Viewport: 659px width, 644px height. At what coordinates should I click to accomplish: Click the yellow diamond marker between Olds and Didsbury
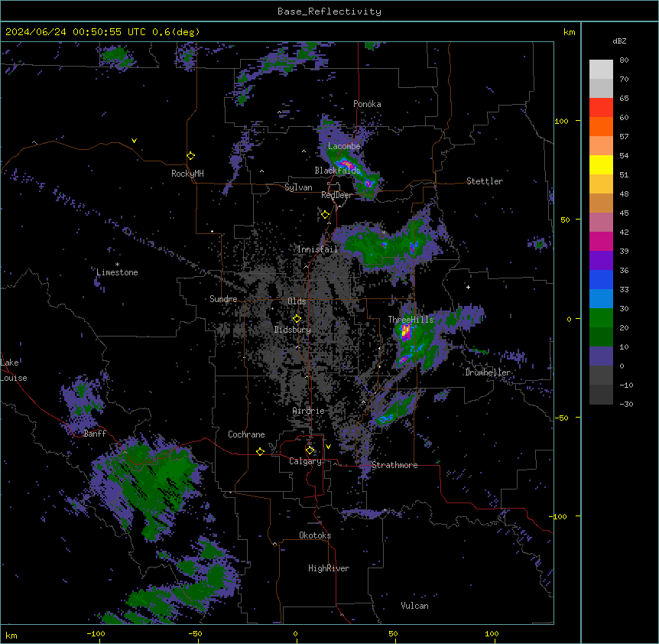click(x=297, y=319)
